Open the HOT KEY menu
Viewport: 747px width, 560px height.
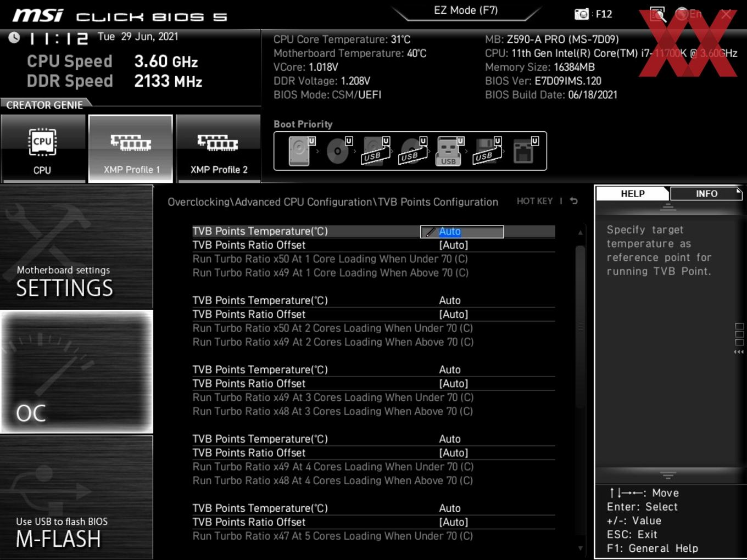pos(534,201)
